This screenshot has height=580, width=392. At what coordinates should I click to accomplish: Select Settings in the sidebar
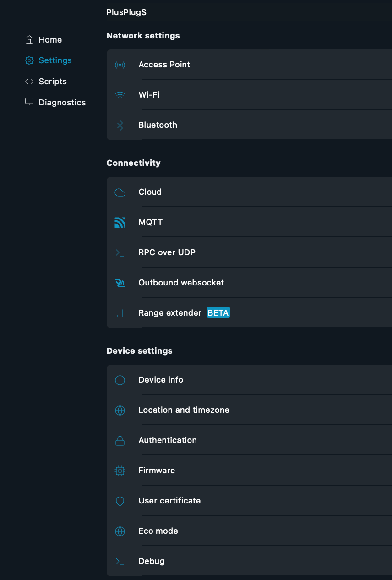[55, 60]
